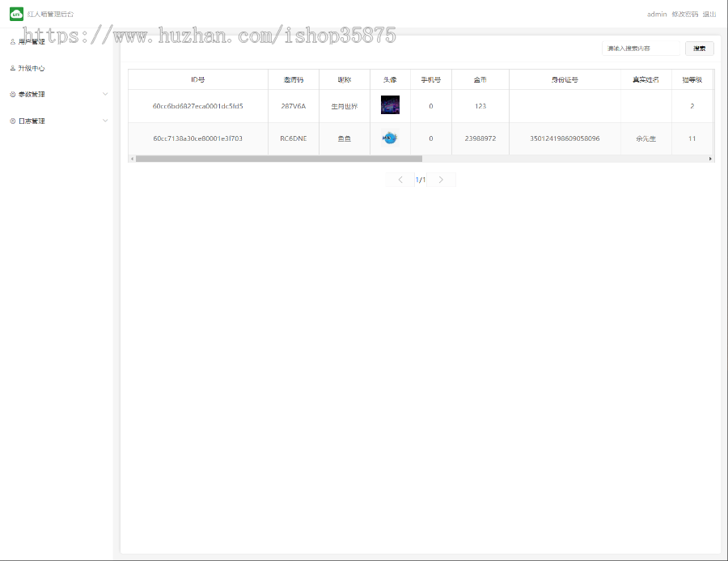
Task: Expand the 日志管理 chevron
Action: (105, 121)
